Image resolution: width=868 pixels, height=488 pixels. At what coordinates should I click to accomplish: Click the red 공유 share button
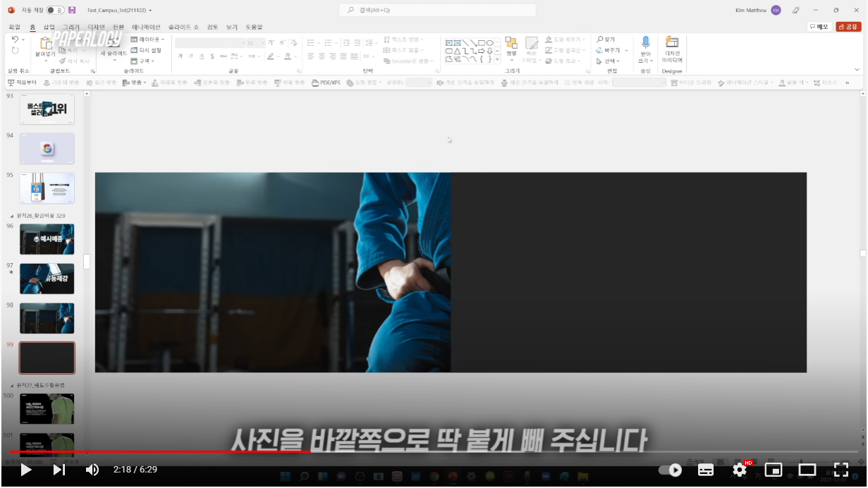pos(848,27)
